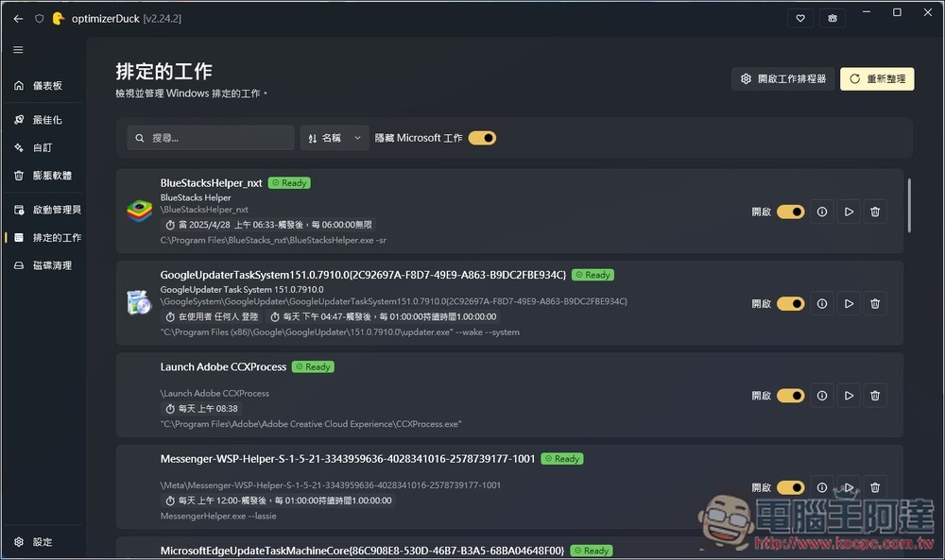Run Launch Adobe CCXProcess task now

click(849, 396)
